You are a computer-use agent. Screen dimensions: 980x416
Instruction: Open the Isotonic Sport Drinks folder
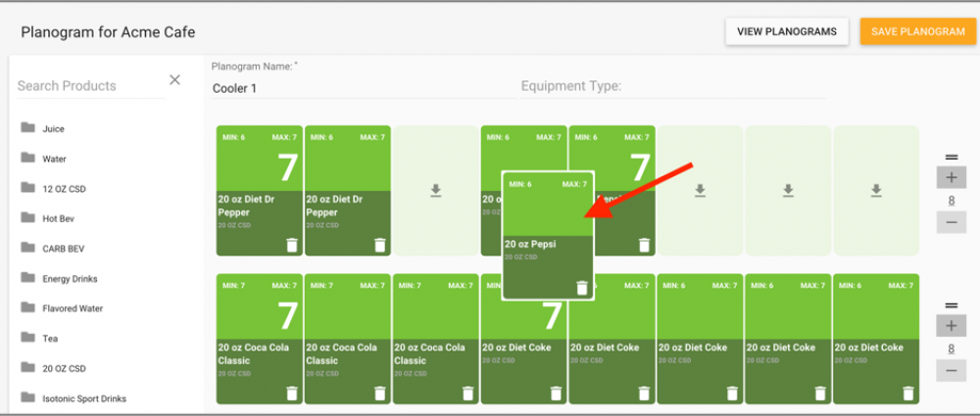click(x=73, y=397)
